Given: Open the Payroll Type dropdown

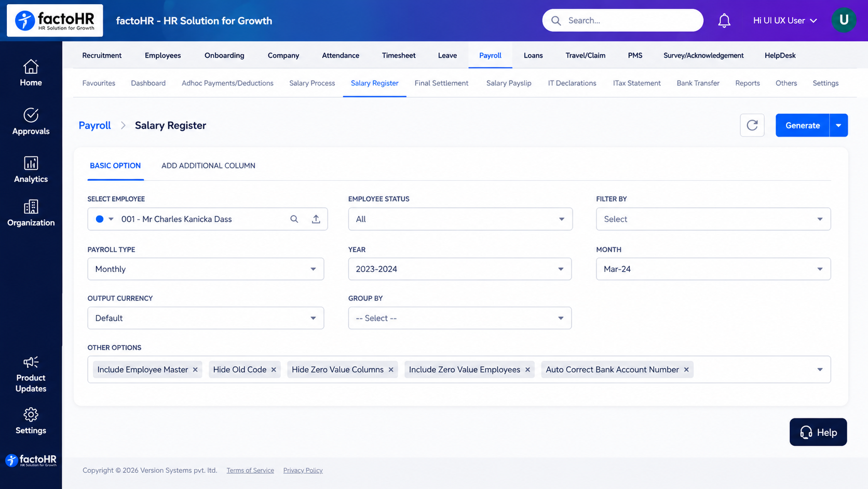Looking at the screenshot, I should point(206,269).
